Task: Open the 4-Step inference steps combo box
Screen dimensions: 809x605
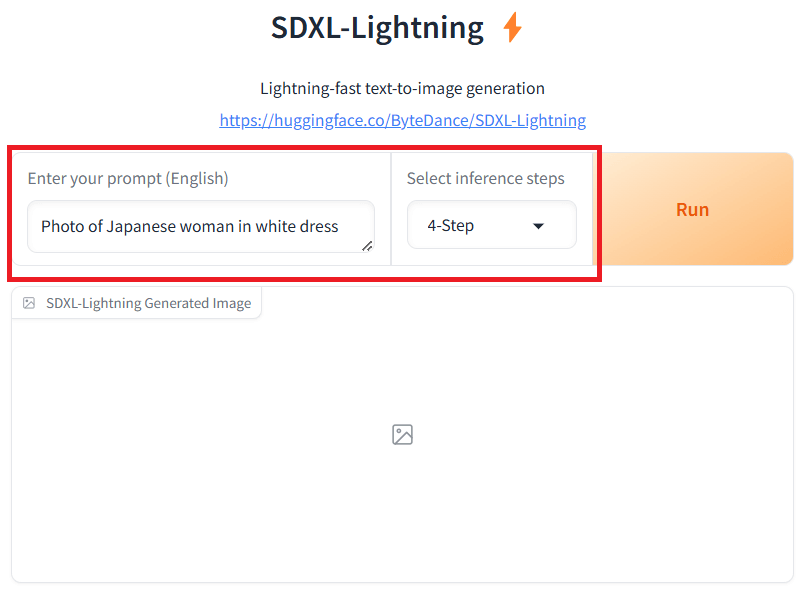Action: tap(491, 225)
